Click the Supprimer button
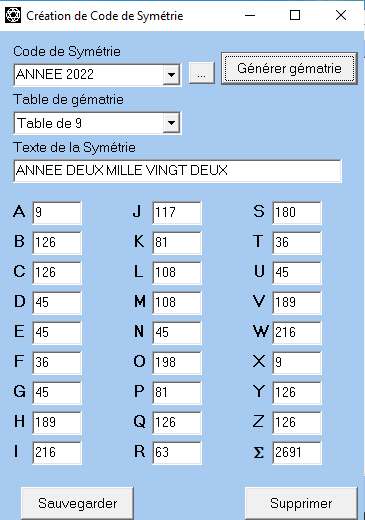 coord(301,503)
